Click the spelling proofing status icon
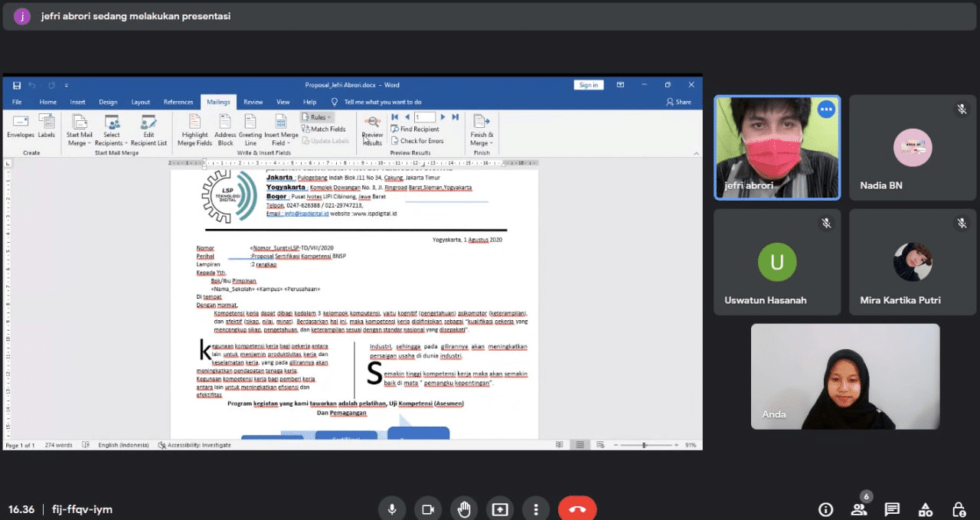980x520 pixels. tap(86, 445)
